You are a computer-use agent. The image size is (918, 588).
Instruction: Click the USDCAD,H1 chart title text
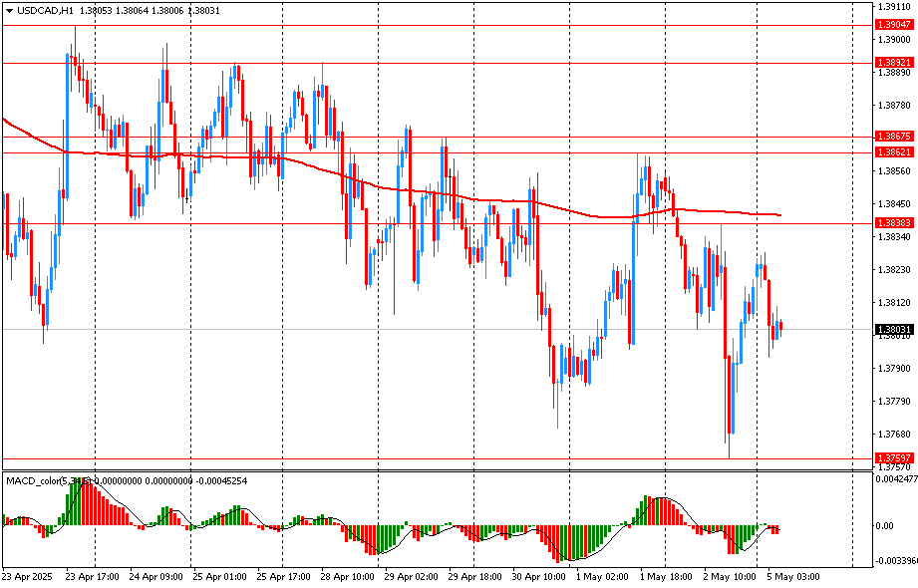coord(45,9)
